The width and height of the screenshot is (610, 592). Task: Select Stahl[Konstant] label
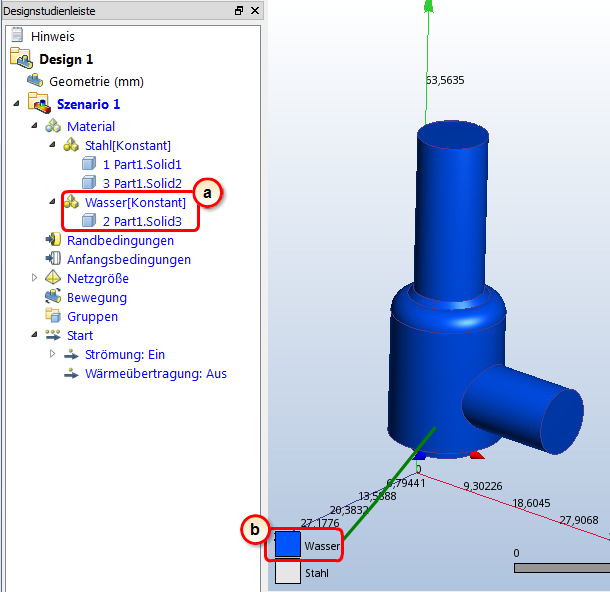[128, 145]
